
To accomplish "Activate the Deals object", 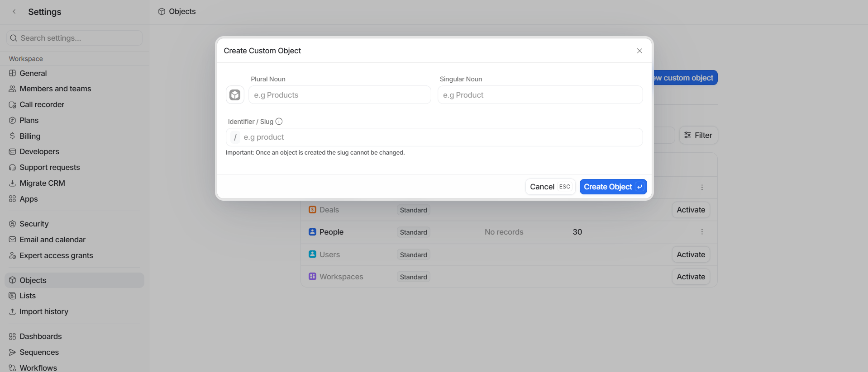I will 691,210.
